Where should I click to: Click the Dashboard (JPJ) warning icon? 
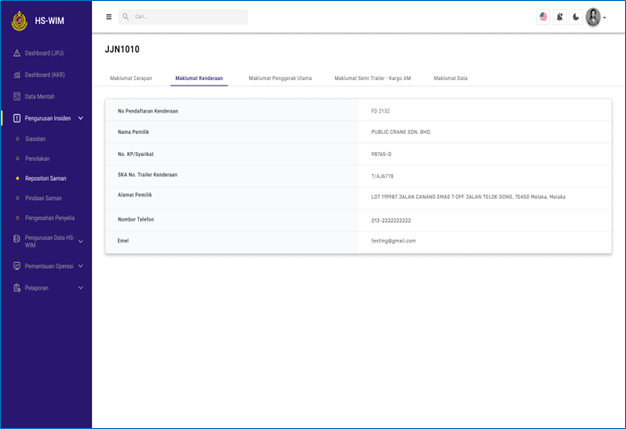click(16, 52)
